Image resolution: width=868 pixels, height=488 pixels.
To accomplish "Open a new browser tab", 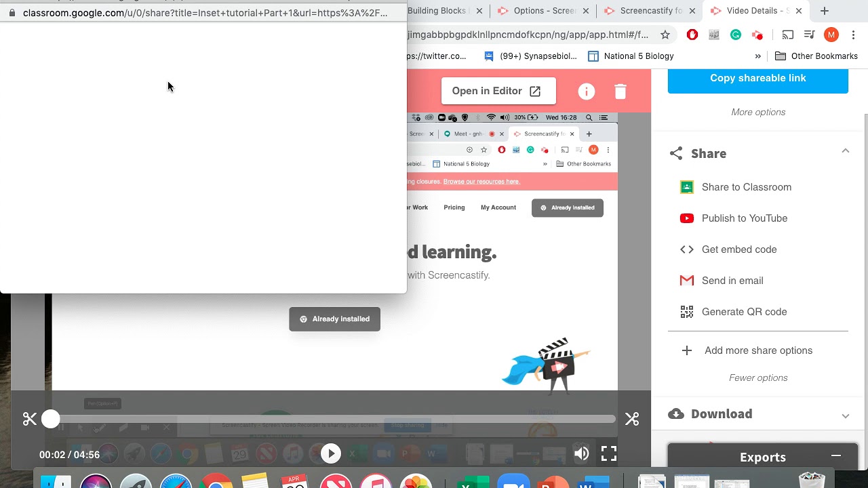I will tap(825, 11).
